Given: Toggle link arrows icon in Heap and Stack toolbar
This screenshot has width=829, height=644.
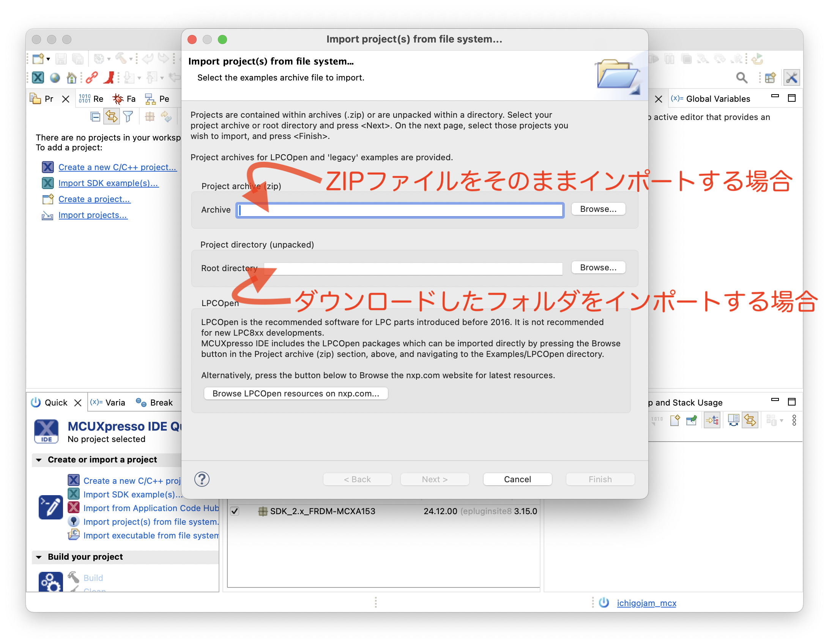Looking at the screenshot, I should (x=750, y=420).
